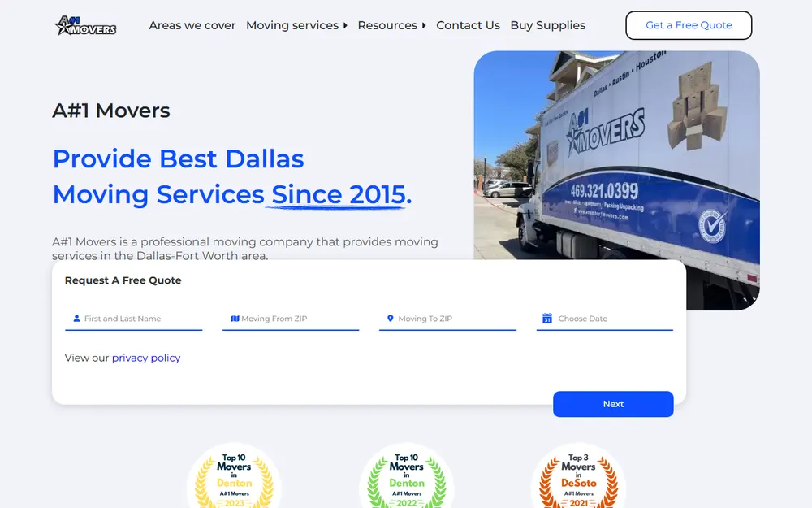Viewport: 812px width, 508px height.
Task: Click the 'Since 2015.' underlined text
Action: tap(341, 194)
